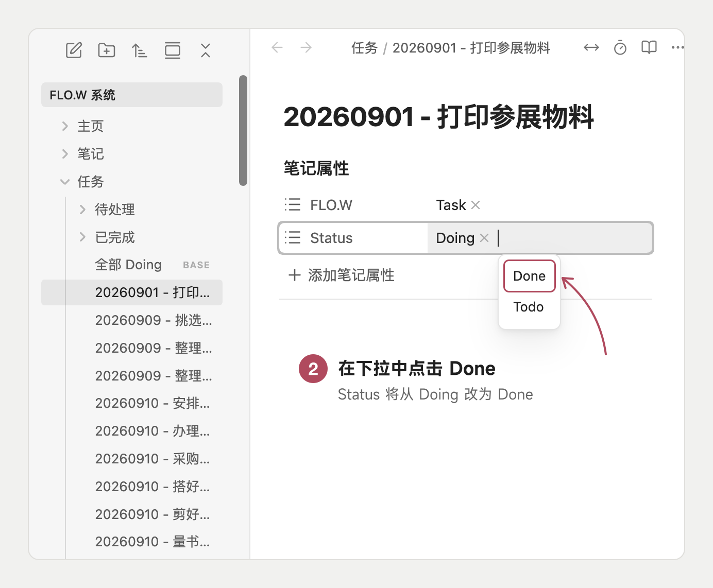Screen dimensions: 713x588
Task: Click the new folder icon
Action: click(107, 50)
